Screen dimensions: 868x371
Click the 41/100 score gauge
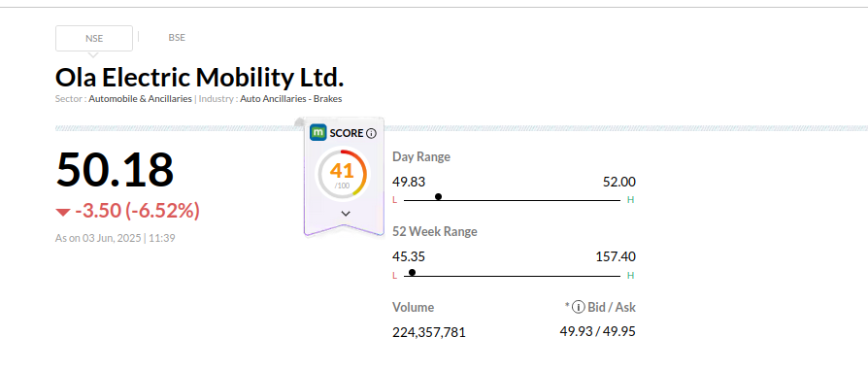click(342, 174)
